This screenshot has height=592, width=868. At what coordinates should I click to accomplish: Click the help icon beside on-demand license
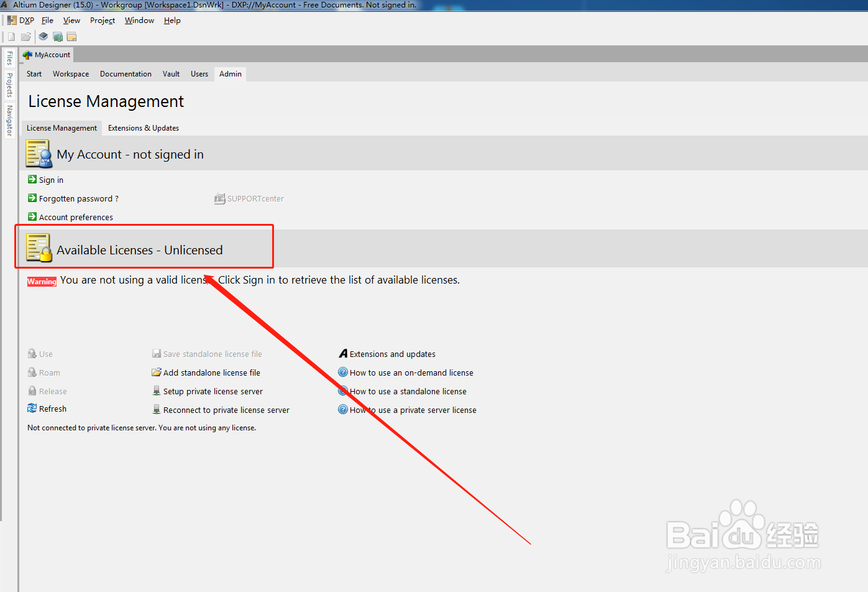343,372
